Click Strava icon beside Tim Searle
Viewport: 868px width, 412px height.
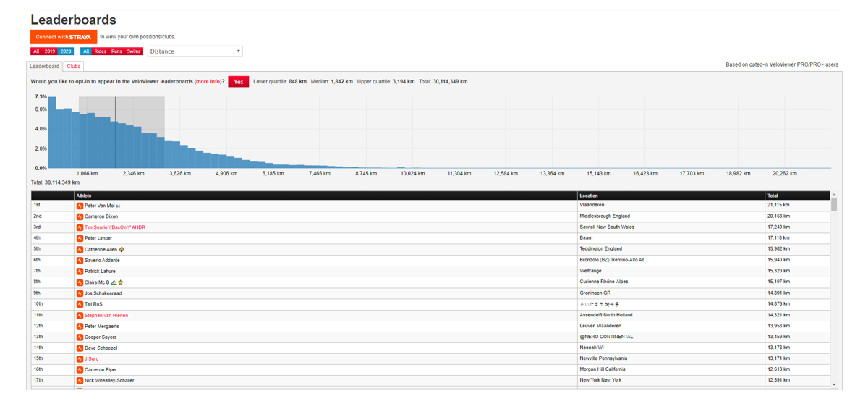point(80,227)
